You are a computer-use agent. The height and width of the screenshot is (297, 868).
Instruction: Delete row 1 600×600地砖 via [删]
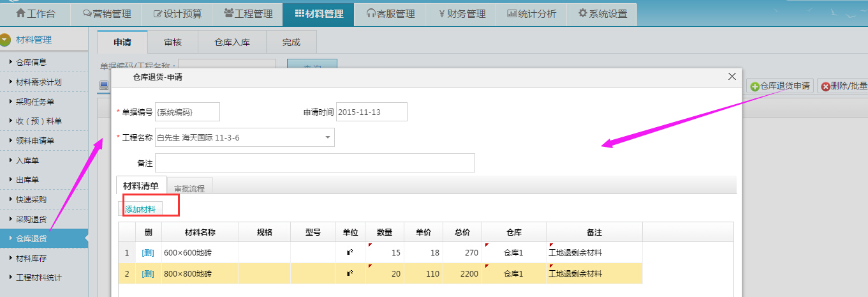point(148,253)
